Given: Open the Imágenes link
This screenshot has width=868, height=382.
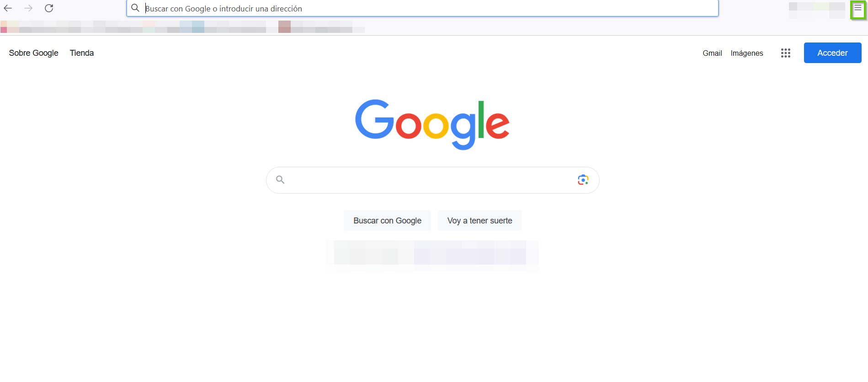Looking at the screenshot, I should (747, 53).
